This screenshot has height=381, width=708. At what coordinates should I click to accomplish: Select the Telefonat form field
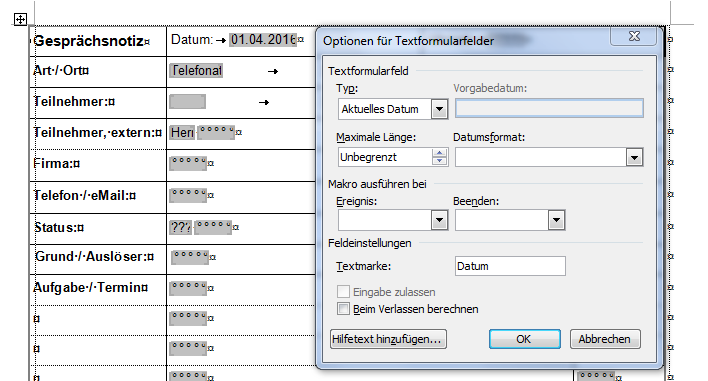196,70
